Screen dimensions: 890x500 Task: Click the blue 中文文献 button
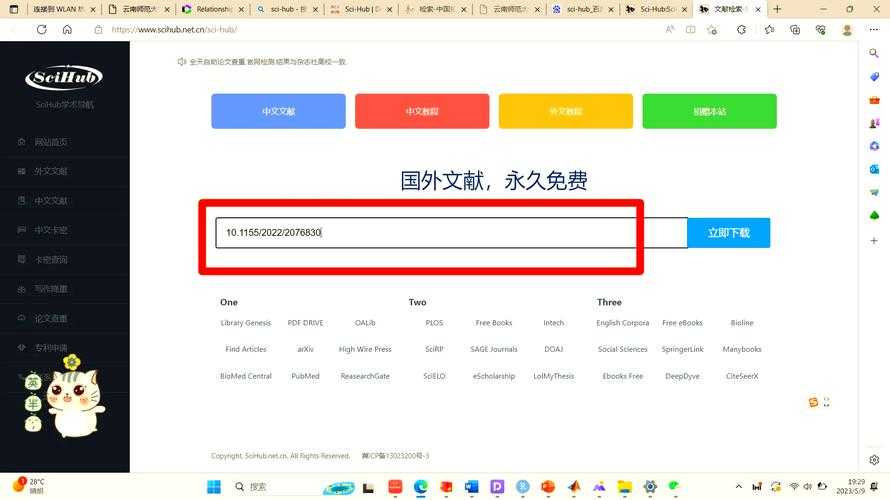[x=278, y=111]
